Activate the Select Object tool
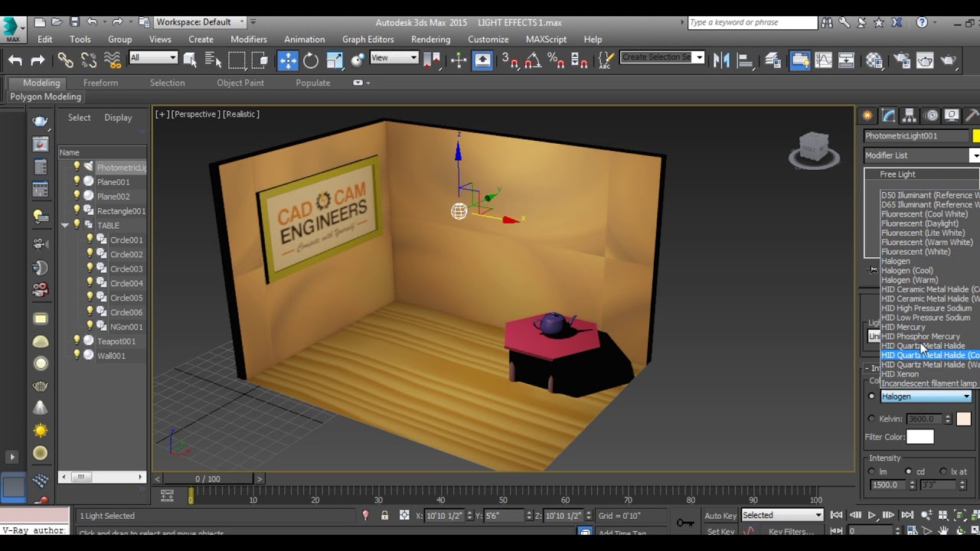This screenshot has width=980, height=551. tap(190, 60)
